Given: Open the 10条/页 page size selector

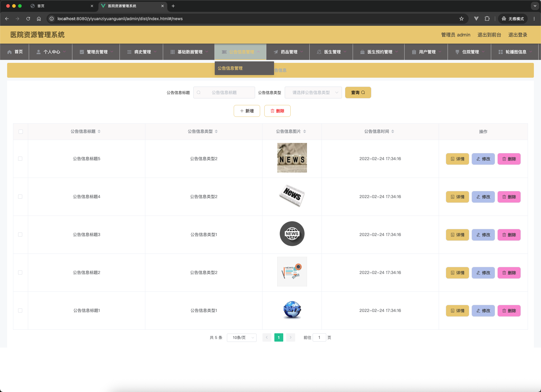Looking at the screenshot, I should pyautogui.click(x=242, y=337).
